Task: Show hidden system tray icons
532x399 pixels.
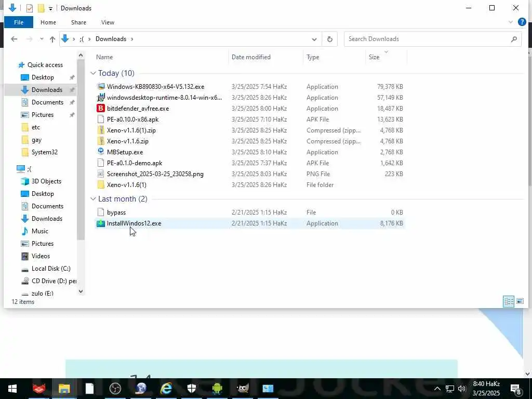Action: 437,389
